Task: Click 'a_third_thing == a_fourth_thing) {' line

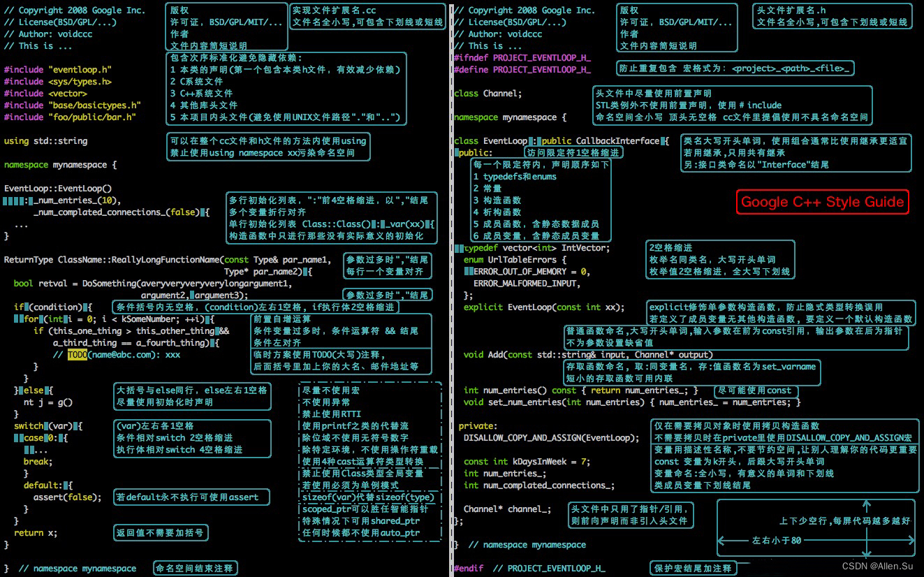Action: pos(136,343)
